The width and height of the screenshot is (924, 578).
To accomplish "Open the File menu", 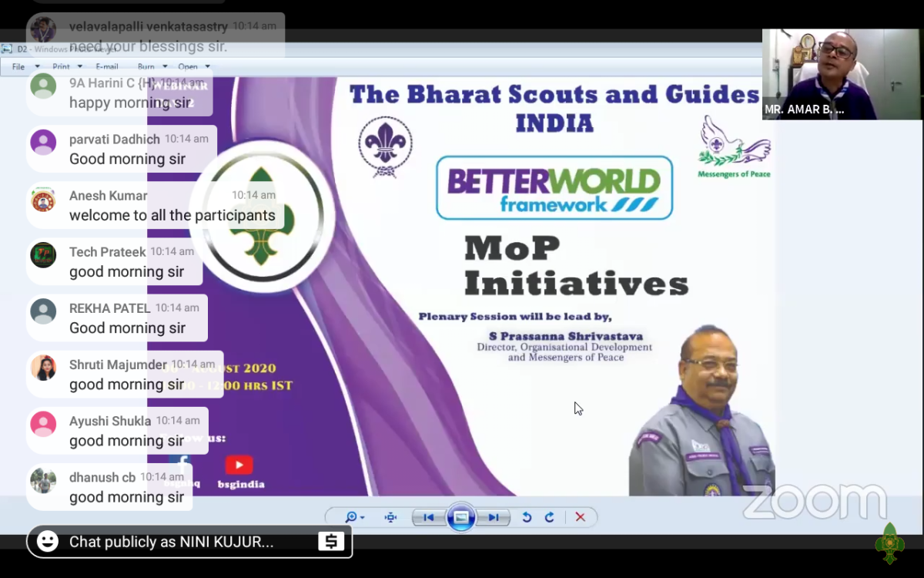I will [x=19, y=66].
